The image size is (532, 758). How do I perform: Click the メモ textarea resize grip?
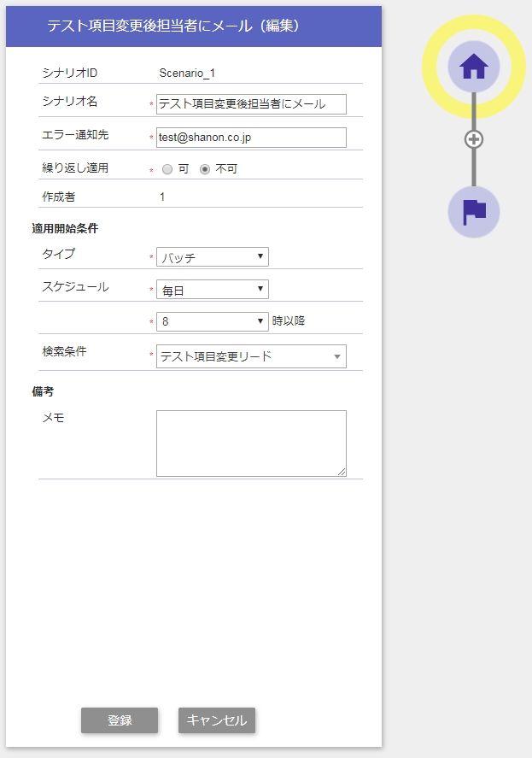point(342,472)
